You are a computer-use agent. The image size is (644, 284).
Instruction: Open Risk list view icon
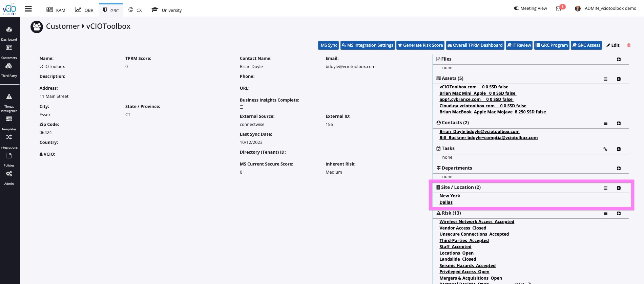605,214
